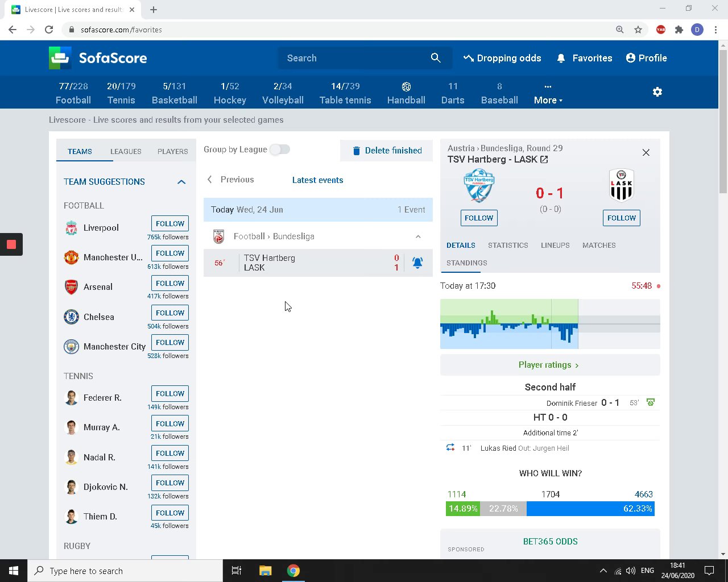Click the goal icon at 53'
This screenshot has width=728, height=582.
651,402
